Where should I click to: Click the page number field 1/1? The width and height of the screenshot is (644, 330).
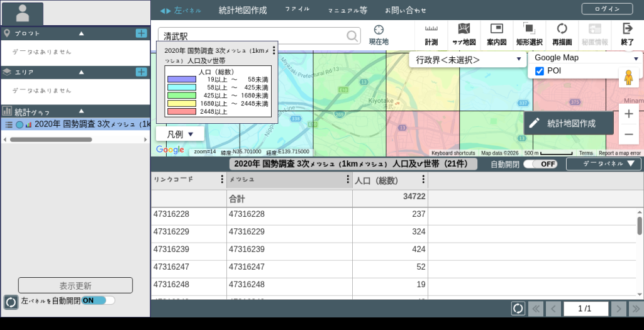pyautogui.click(x=586, y=309)
